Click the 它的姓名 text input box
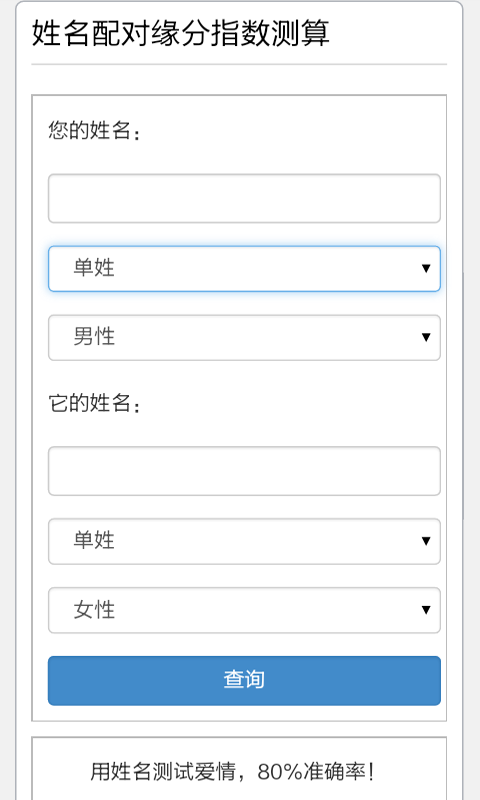Viewport: 480px width, 800px height. (244, 471)
